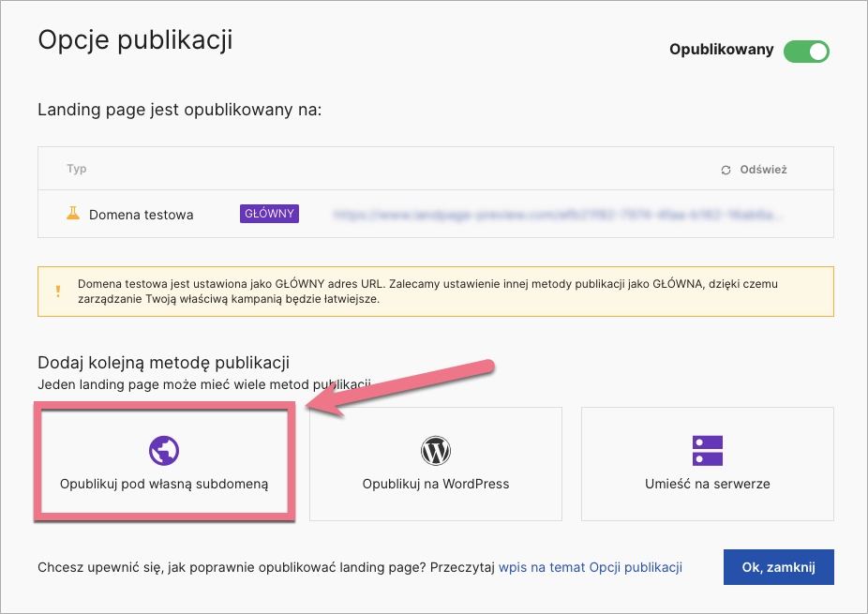
Task: Choose Umieść na serwerze option
Action: [708, 484]
